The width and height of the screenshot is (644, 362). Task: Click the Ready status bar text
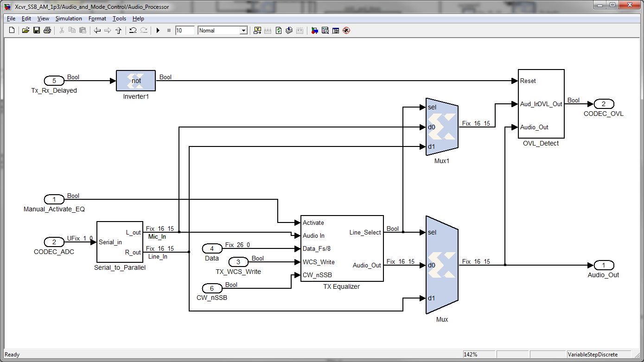click(x=12, y=355)
